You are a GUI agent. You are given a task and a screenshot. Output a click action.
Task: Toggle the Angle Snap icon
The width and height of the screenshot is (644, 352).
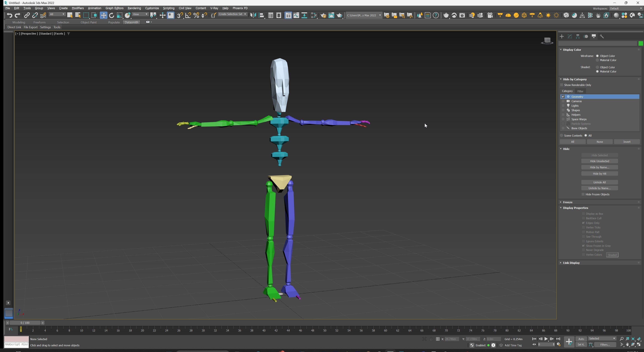pyautogui.click(x=188, y=16)
